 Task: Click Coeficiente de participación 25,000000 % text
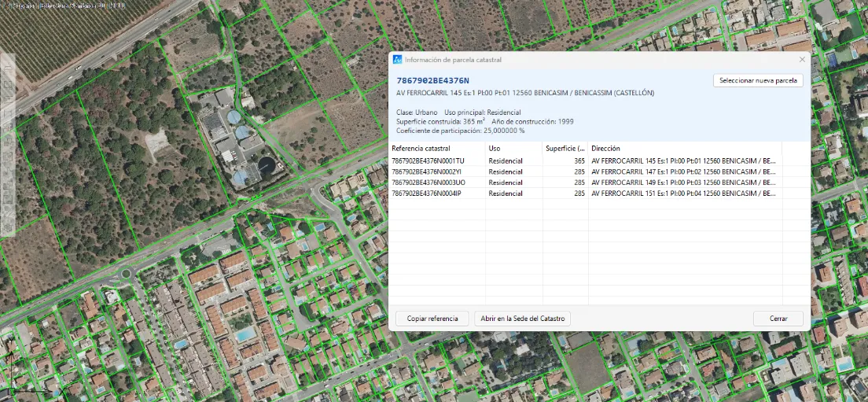click(461, 131)
